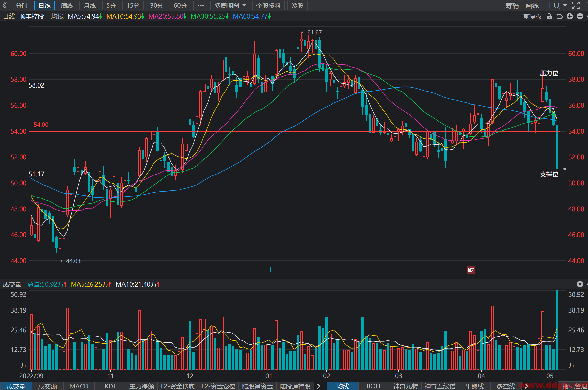This screenshot has width=588, height=390.
Task: Close the 成交量 volume panel
Action: (580, 284)
